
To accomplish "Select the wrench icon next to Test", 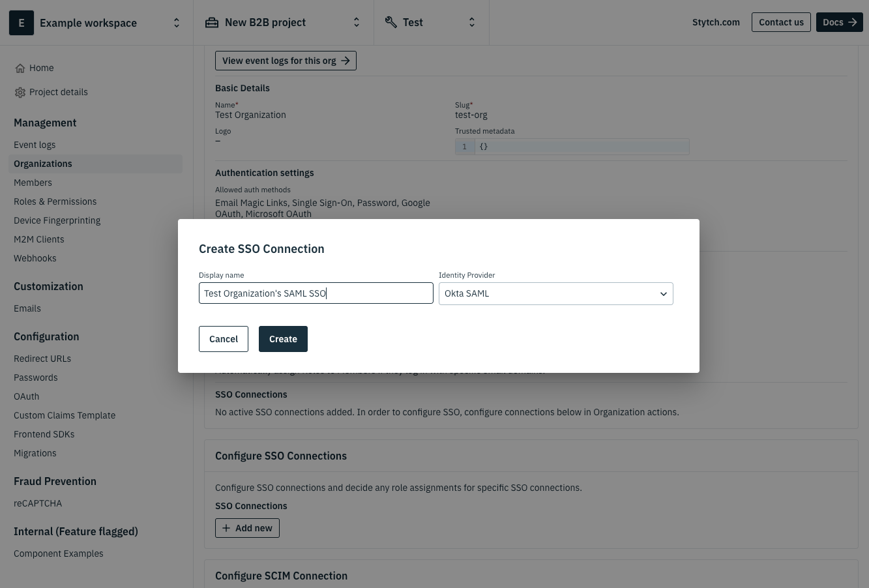I will [391, 22].
